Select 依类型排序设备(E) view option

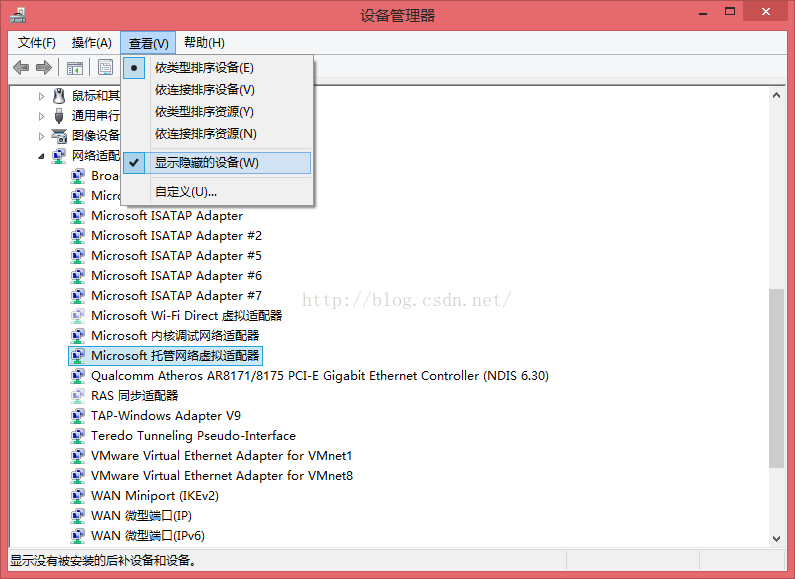[x=216, y=67]
